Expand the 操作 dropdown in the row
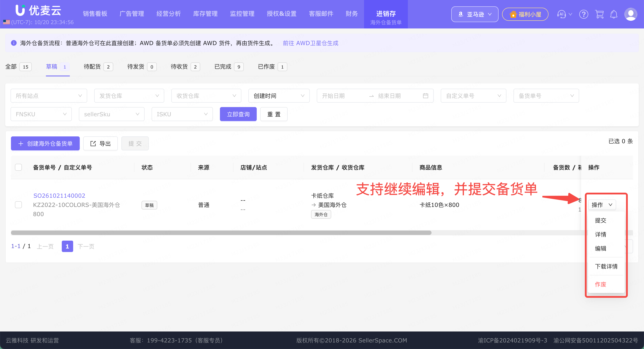This screenshot has height=349, width=644. coord(602,204)
